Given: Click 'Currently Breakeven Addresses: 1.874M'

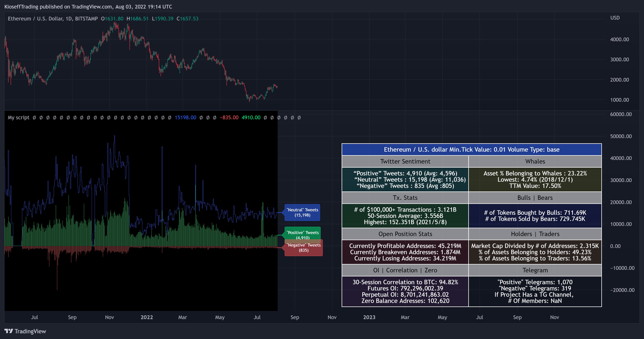Looking at the screenshot, I should (x=405, y=252).
